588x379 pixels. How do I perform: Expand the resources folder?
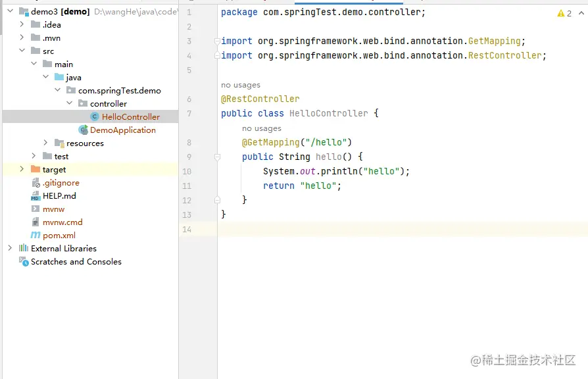coord(45,143)
